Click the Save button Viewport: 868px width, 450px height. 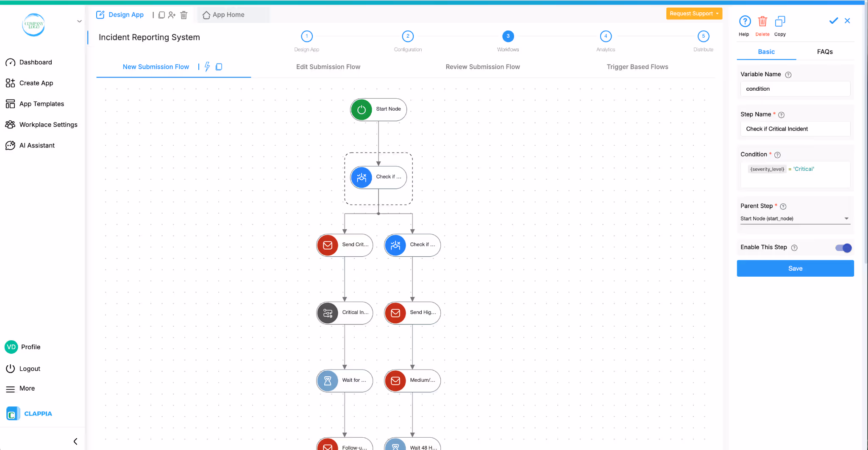point(795,268)
